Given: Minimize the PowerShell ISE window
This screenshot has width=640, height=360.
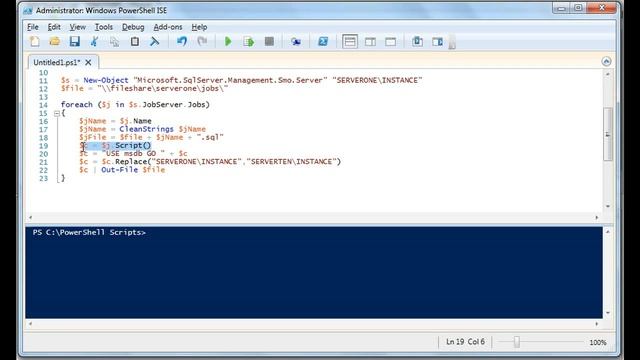Looking at the screenshot, I should (562, 8).
